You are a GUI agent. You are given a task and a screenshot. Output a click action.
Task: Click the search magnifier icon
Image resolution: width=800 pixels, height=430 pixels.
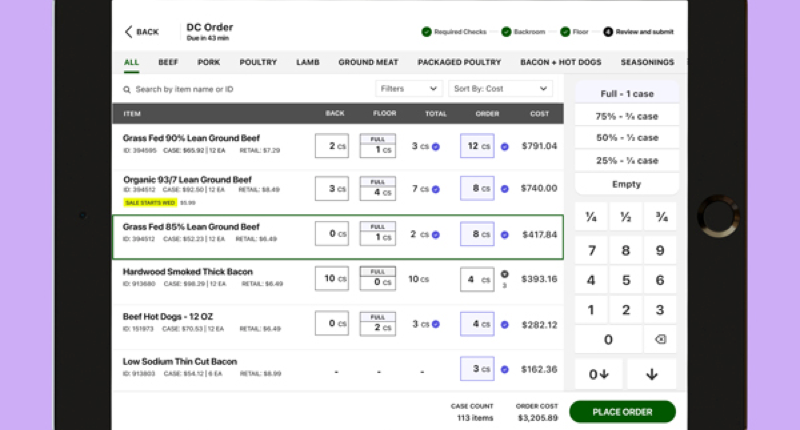click(127, 90)
